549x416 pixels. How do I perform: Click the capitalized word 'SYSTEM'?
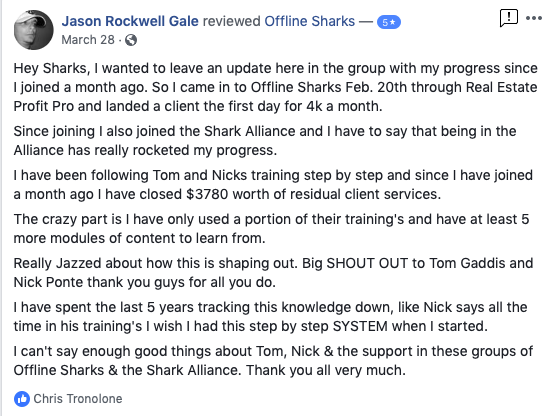pyautogui.click(x=360, y=326)
